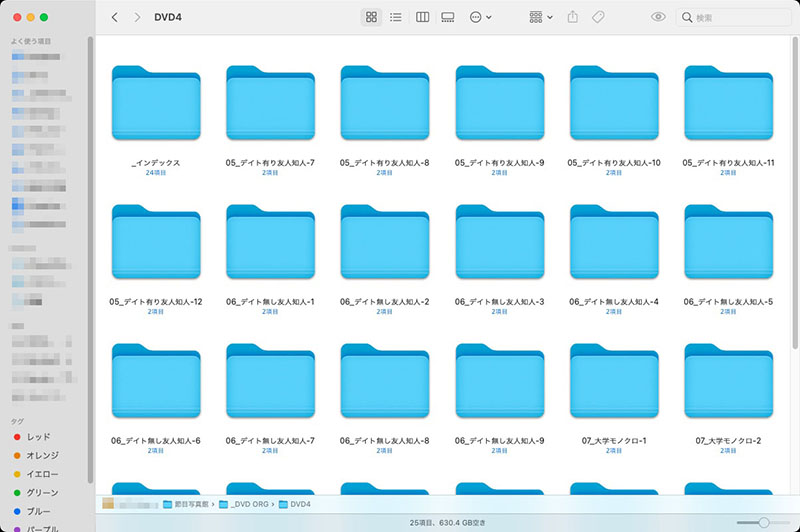The height and width of the screenshot is (532, 800).
Task: Select folder 05_デイト有り友人知人-10
Action: click(614, 103)
